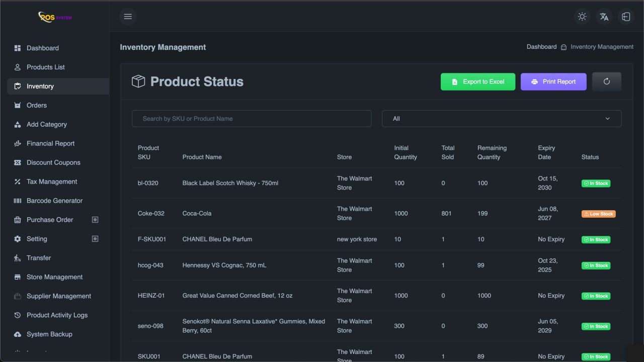Click the Tax Management percent icon
The height and width of the screenshot is (362, 644).
coord(18,182)
